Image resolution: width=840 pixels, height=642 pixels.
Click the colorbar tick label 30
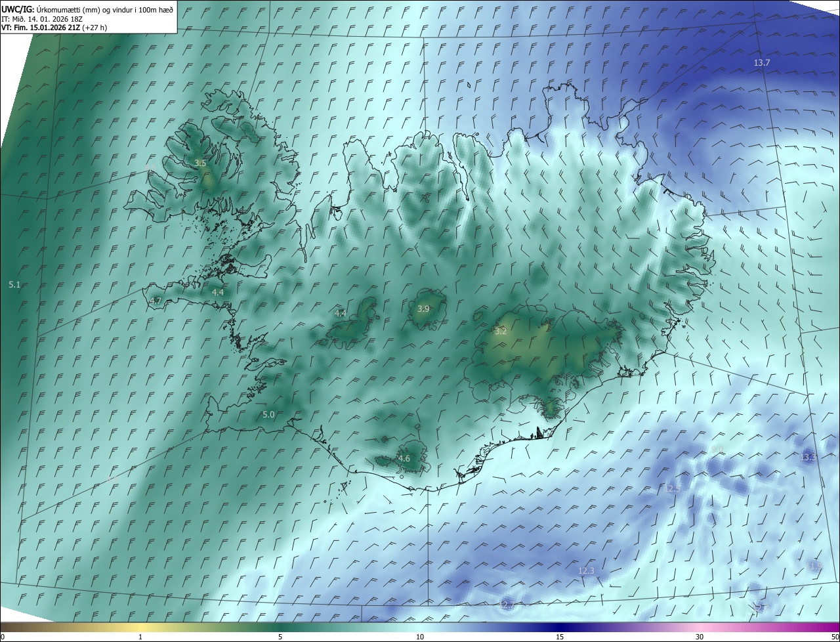pos(700,637)
